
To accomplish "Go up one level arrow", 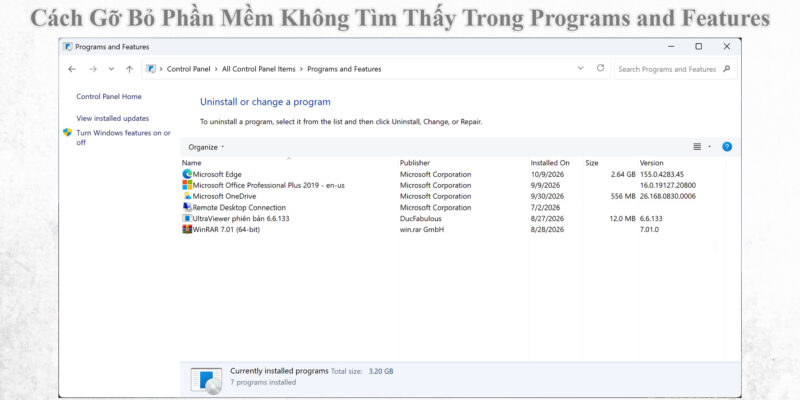I will (x=130, y=69).
